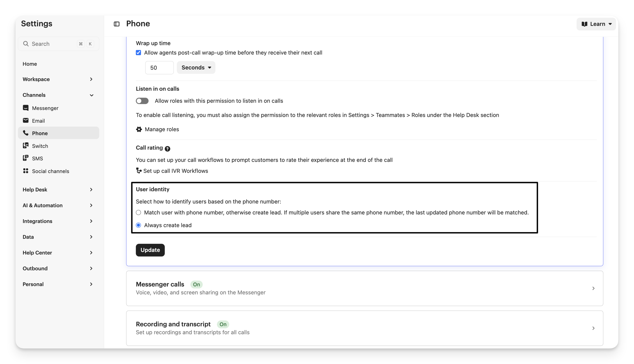
Task: Click the Messenger channel icon
Action: 26,108
